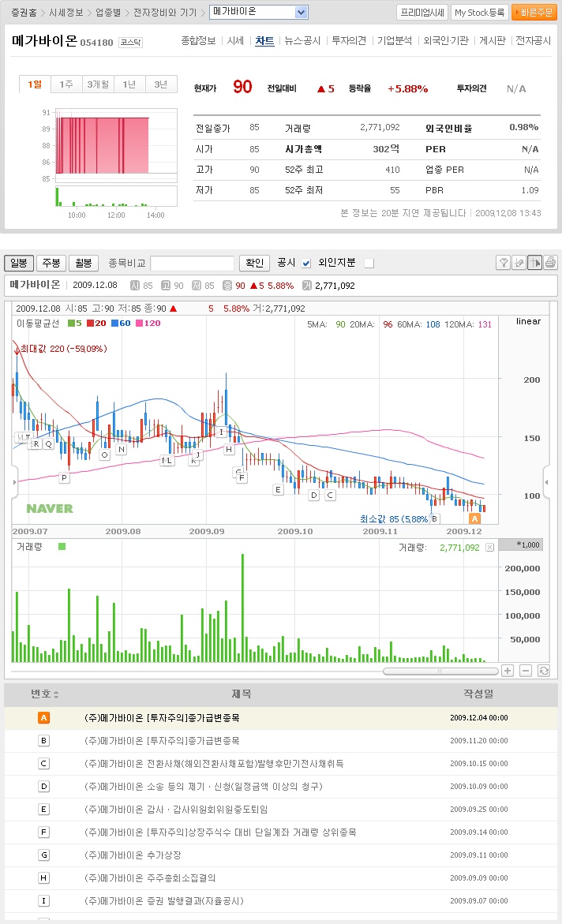Select the 1주 mini chart tab
562x924 pixels.
(66, 84)
